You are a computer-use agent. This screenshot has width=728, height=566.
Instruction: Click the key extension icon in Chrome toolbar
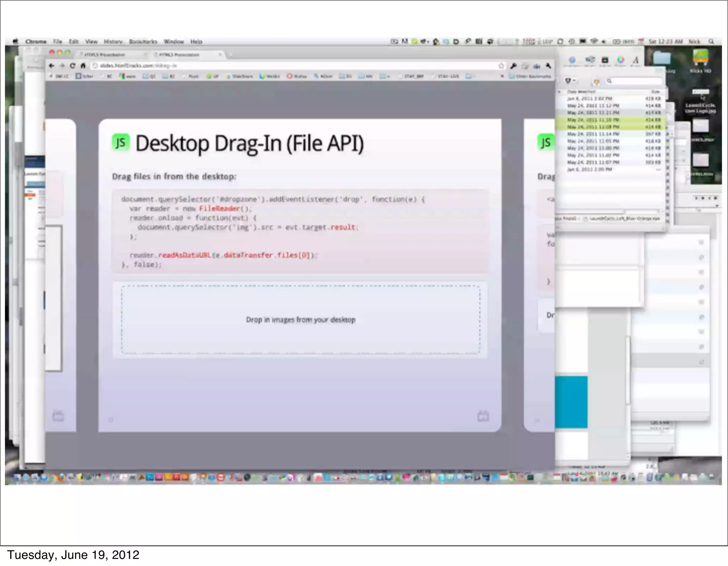513,66
